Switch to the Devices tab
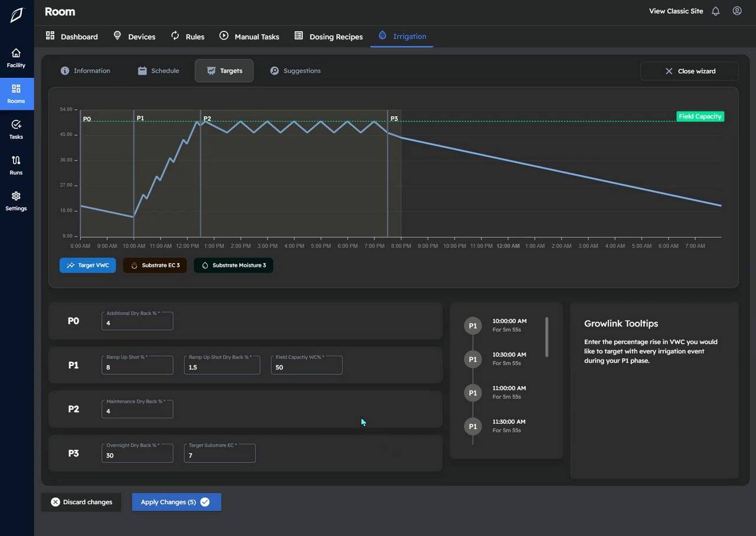The width and height of the screenshot is (756, 536). [135, 36]
